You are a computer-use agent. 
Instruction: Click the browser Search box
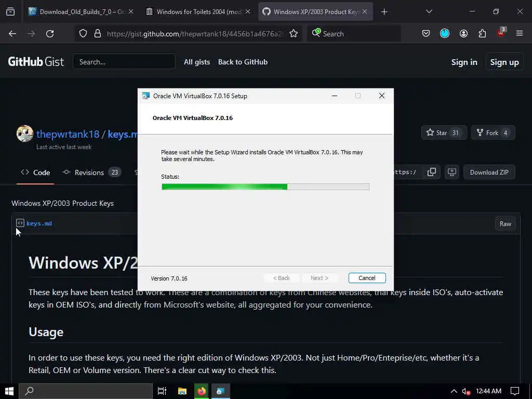pyautogui.click(x=354, y=34)
